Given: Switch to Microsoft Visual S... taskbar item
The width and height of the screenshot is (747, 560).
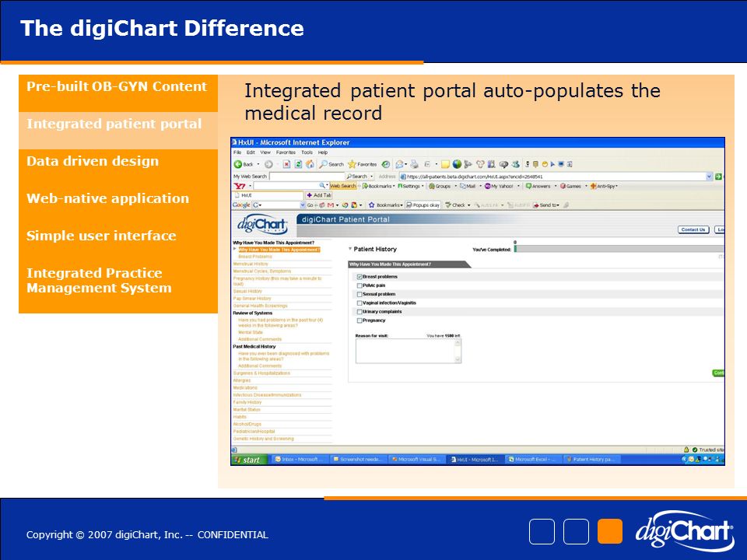Looking at the screenshot, I should point(416,460).
